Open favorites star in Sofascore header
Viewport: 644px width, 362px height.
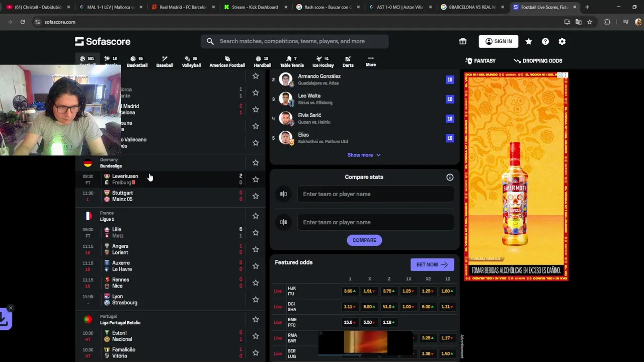pos(529,41)
